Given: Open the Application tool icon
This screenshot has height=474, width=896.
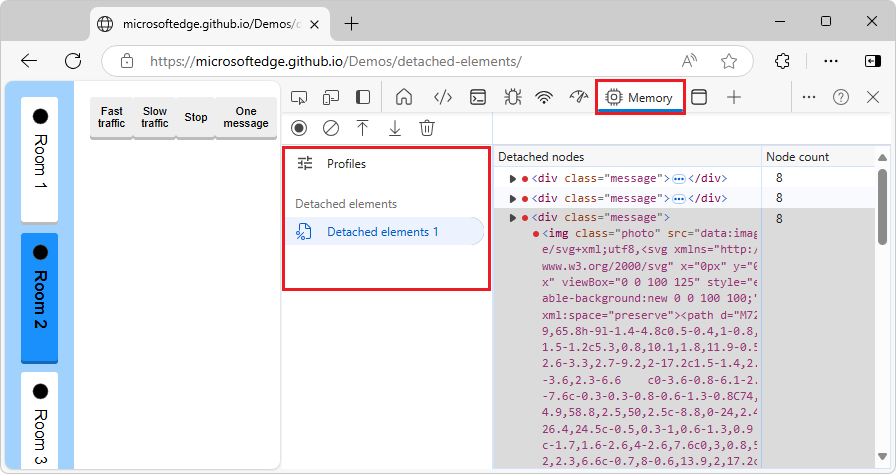Looking at the screenshot, I should click(x=699, y=98).
